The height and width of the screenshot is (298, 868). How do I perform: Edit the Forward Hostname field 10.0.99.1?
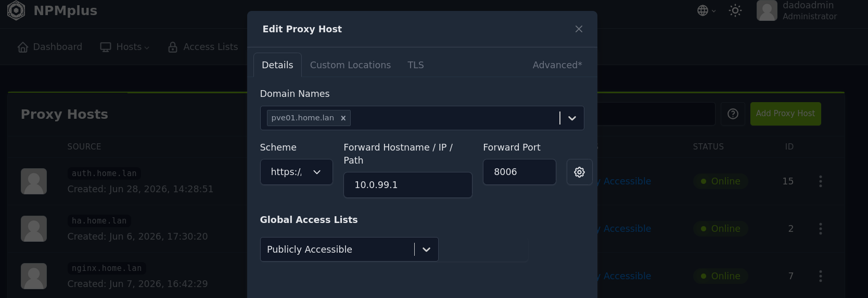[x=407, y=185]
